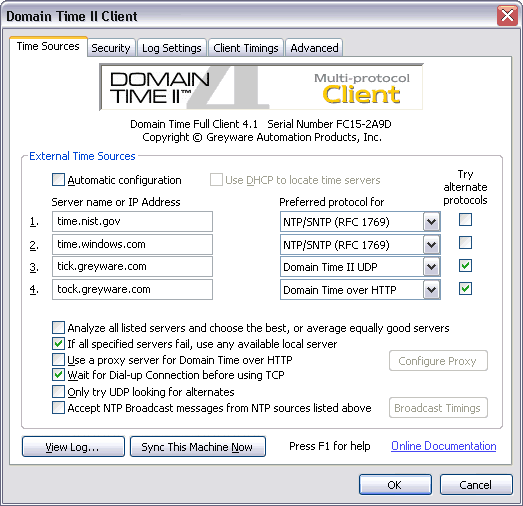Click the Configure Proxy button
523x506 pixels.
pyautogui.click(x=438, y=361)
